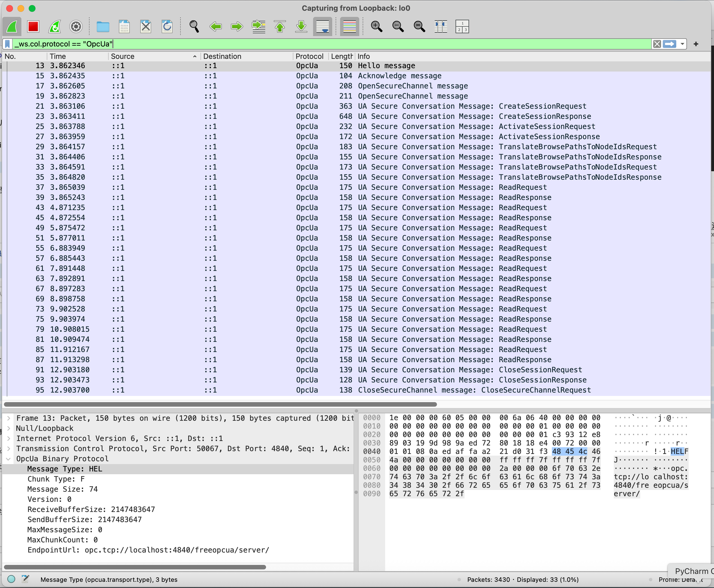Collapse OpcUa Binary Protocol section
714x588 pixels.
(9, 459)
